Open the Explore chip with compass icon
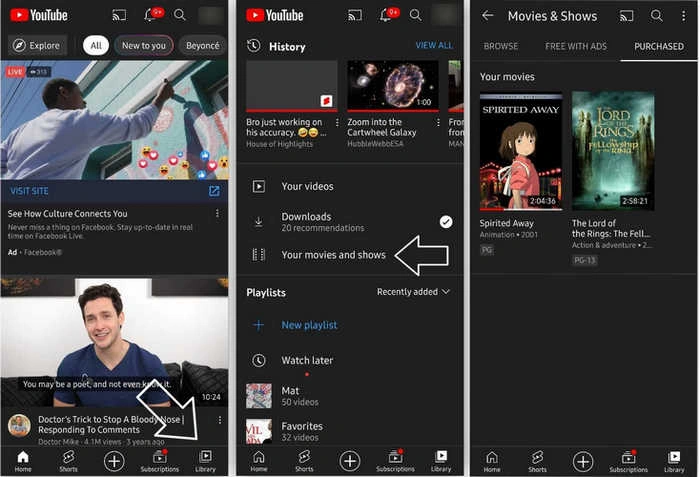Image resolution: width=700 pixels, height=477 pixels. pos(37,45)
